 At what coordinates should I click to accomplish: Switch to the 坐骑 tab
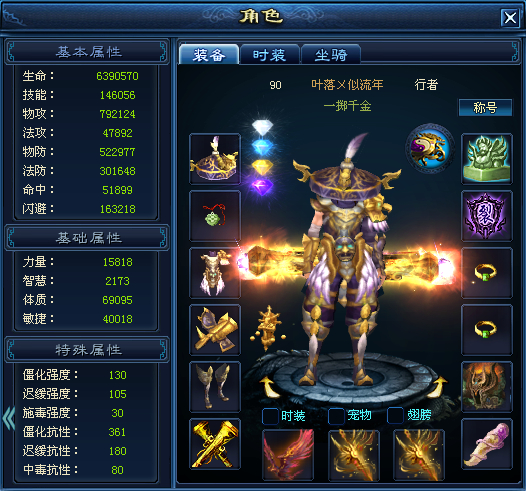click(x=331, y=54)
